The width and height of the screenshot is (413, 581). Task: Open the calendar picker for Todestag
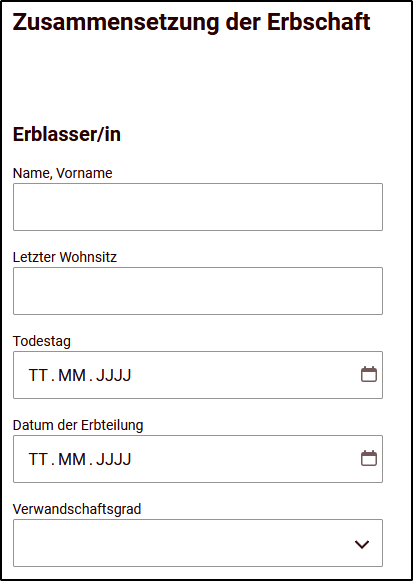pos(369,375)
